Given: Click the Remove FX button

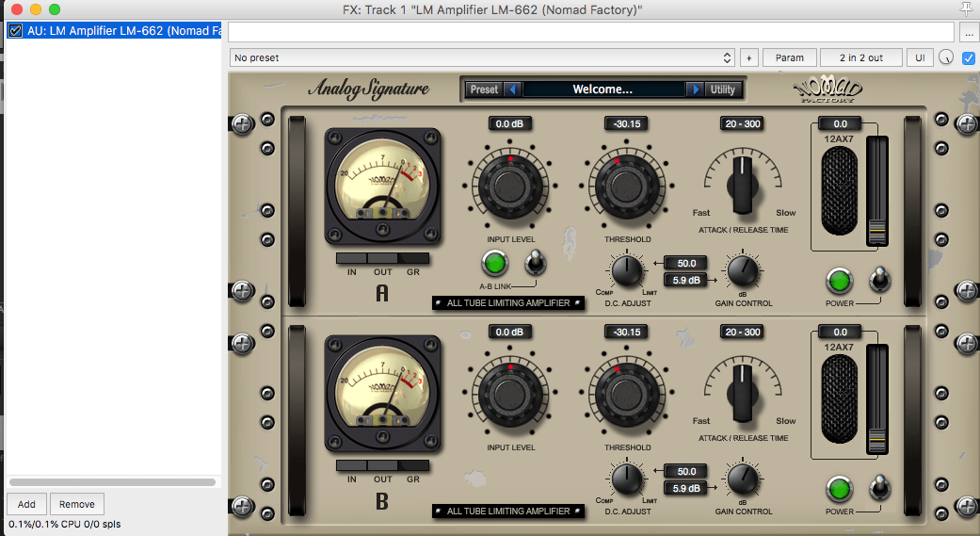Looking at the screenshot, I should (x=77, y=504).
